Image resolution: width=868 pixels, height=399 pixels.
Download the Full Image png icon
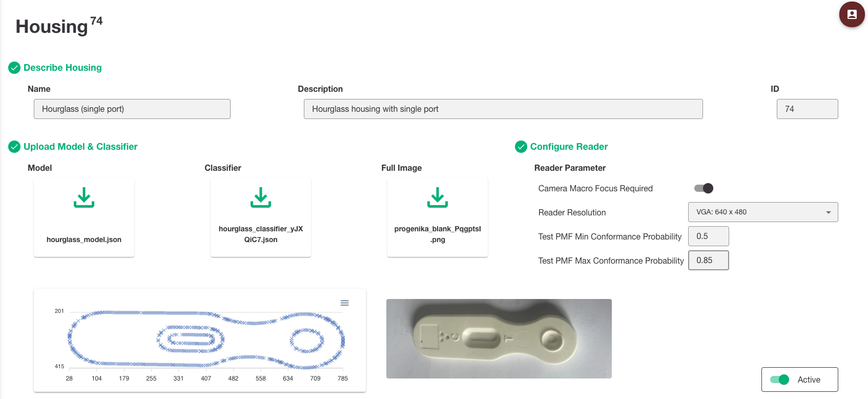[438, 197]
